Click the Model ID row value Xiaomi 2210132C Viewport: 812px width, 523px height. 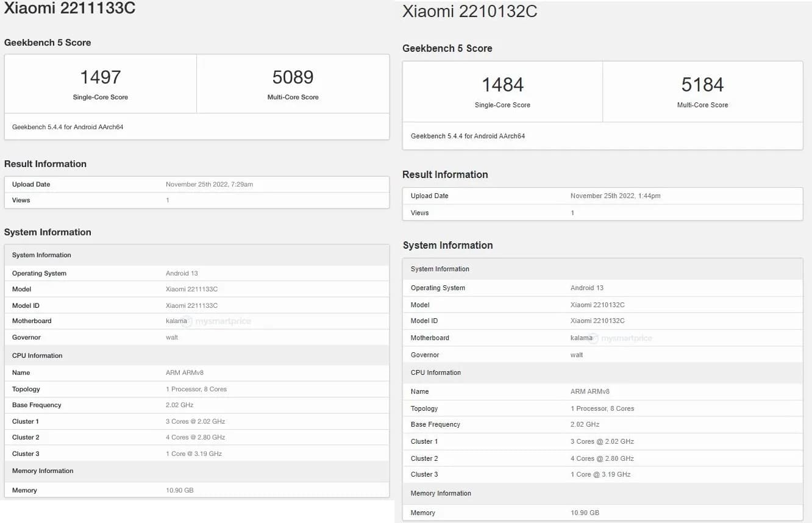(597, 321)
